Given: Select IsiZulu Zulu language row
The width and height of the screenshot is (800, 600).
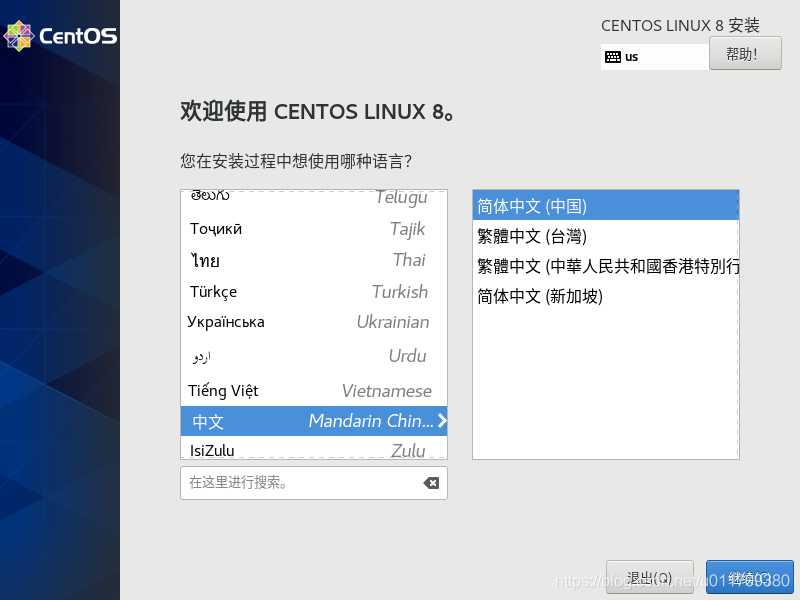Looking at the screenshot, I should (313, 451).
